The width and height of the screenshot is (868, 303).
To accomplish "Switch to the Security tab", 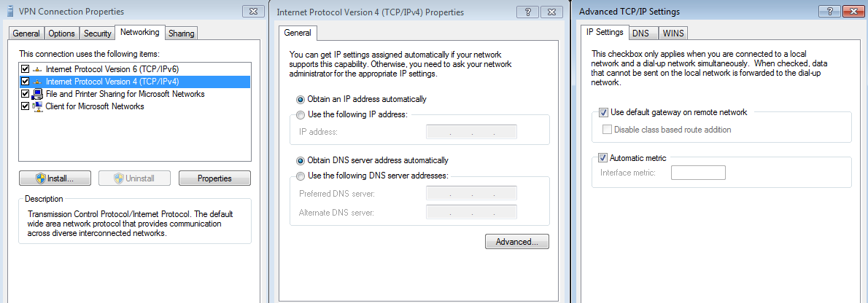I will pyautogui.click(x=97, y=34).
